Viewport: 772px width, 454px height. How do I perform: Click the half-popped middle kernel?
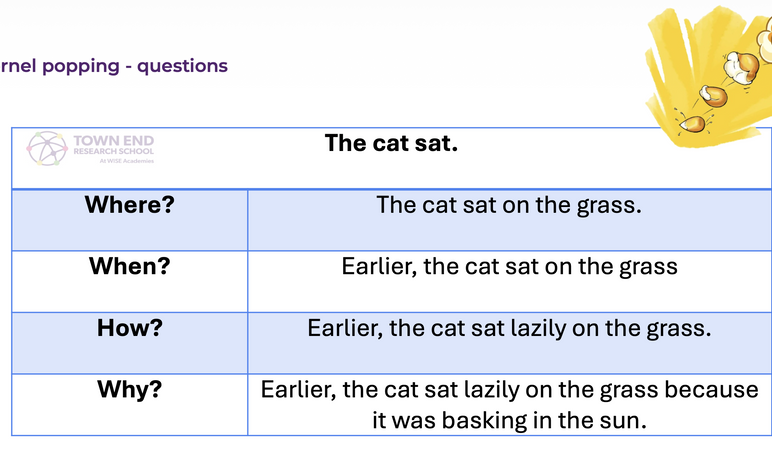[x=713, y=96]
